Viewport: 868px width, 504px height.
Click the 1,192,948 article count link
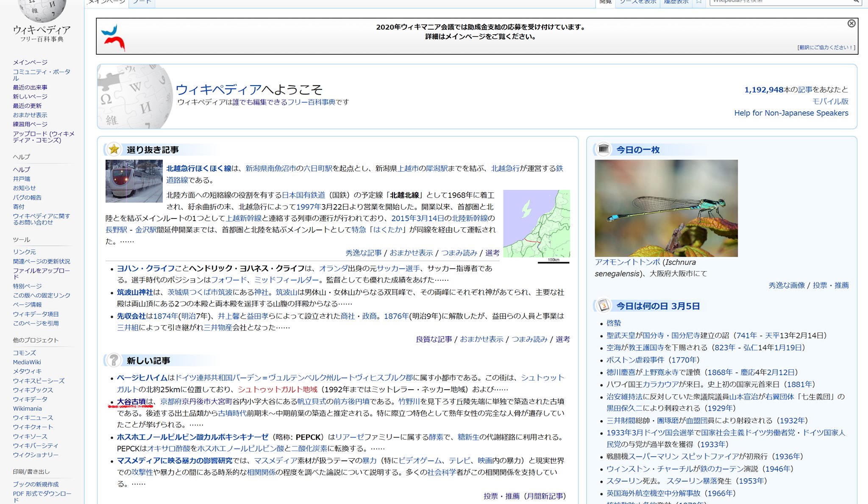click(x=764, y=90)
